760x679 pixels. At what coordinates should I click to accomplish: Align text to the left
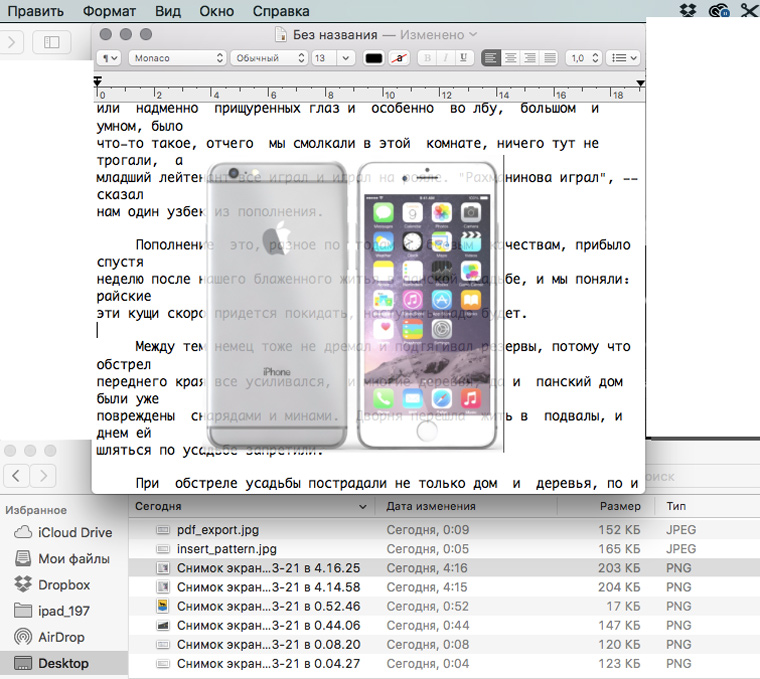point(491,59)
